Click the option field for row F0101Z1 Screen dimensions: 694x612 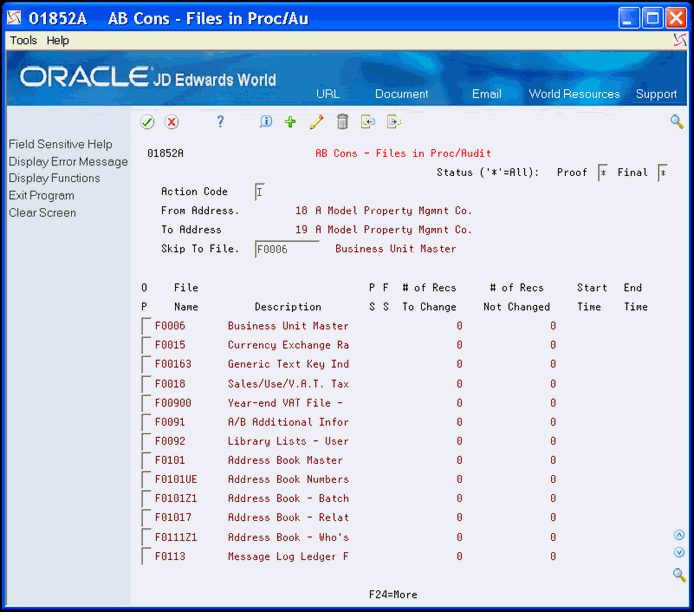point(147,498)
